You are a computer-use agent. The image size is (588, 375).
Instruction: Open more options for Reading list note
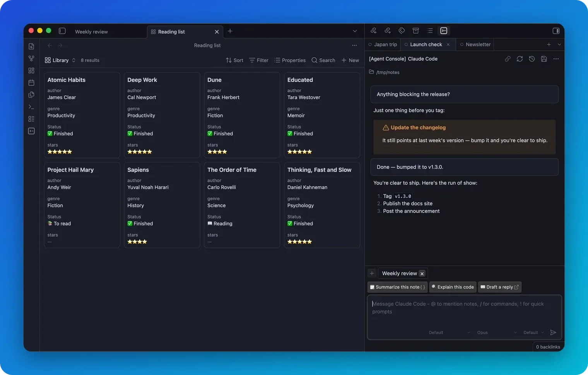[x=354, y=45]
